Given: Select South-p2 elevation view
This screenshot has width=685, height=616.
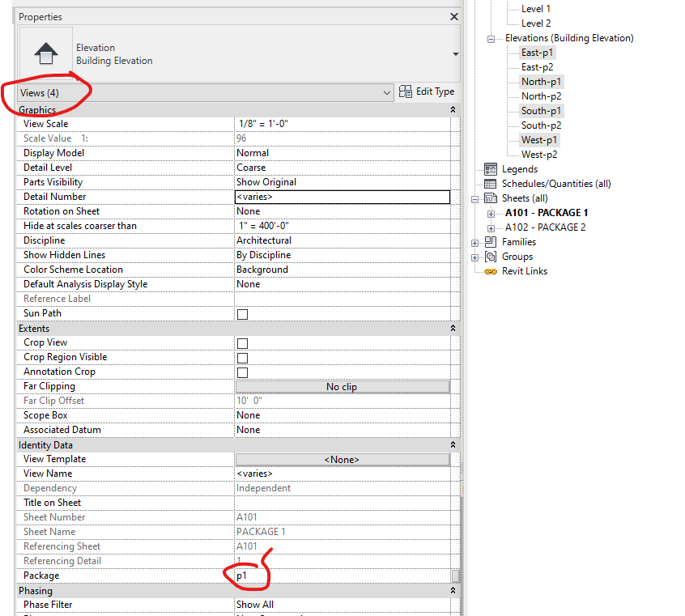Looking at the screenshot, I should [x=541, y=125].
